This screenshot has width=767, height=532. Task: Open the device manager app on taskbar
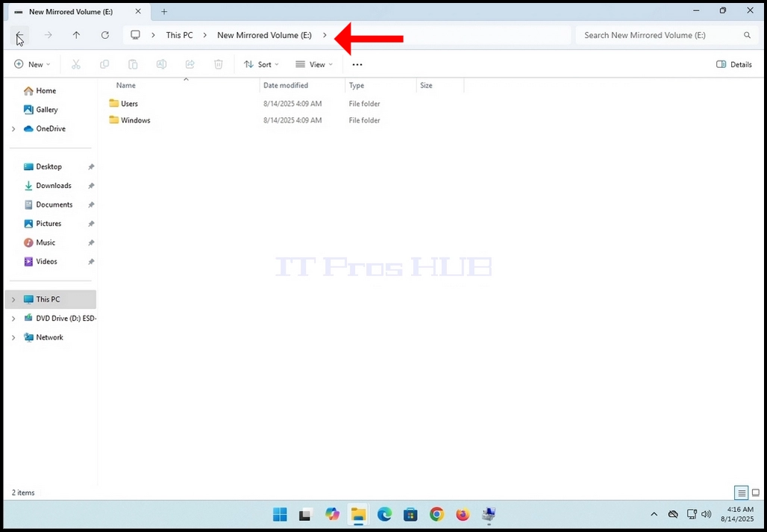(489, 514)
